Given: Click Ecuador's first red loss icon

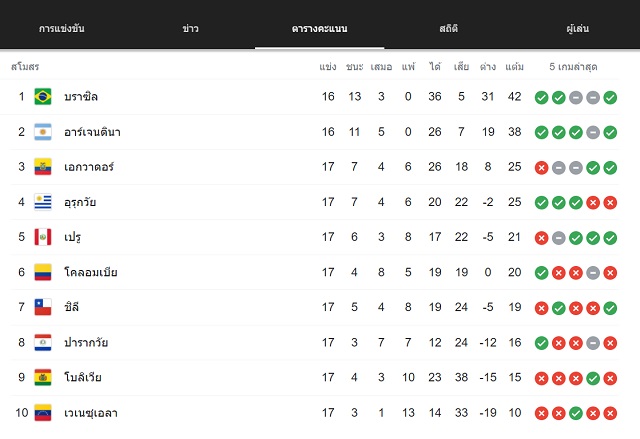Looking at the screenshot, I should tap(541, 168).
